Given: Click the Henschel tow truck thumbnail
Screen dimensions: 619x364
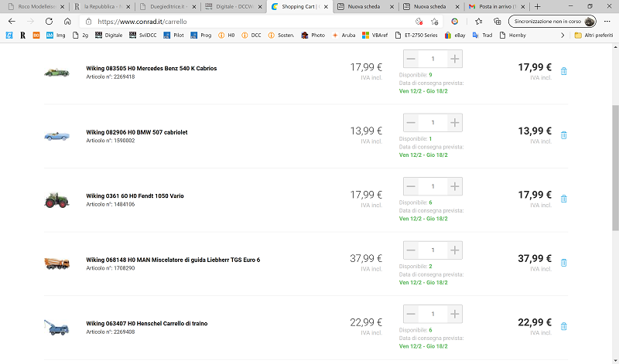Looking at the screenshot, I should tap(57, 327).
